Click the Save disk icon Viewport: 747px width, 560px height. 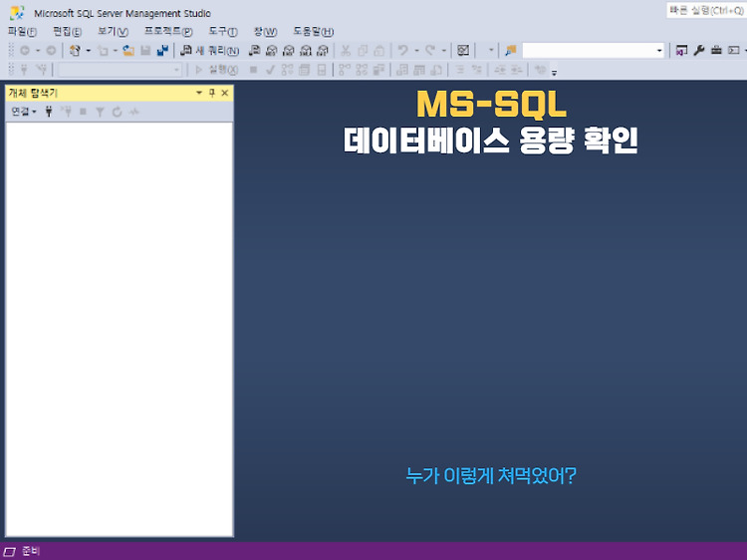(145, 50)
